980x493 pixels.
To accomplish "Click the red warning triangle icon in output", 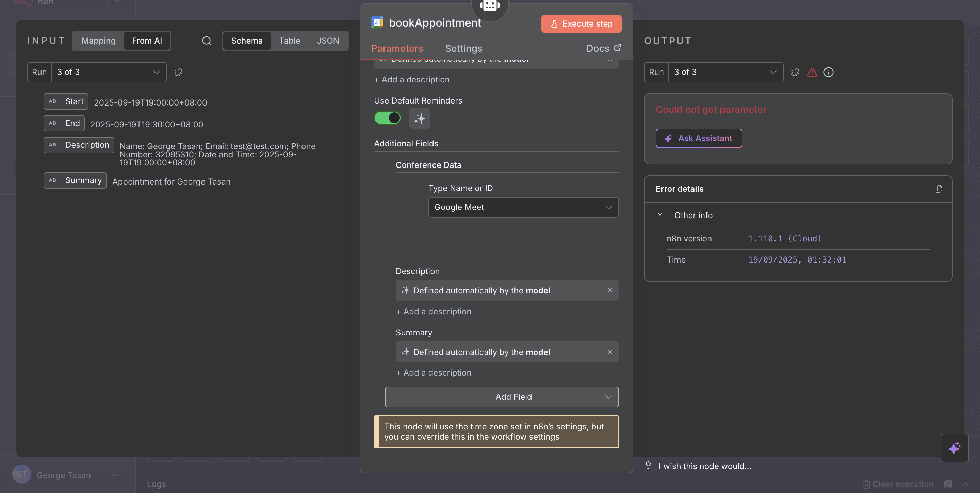I will 812,72.
